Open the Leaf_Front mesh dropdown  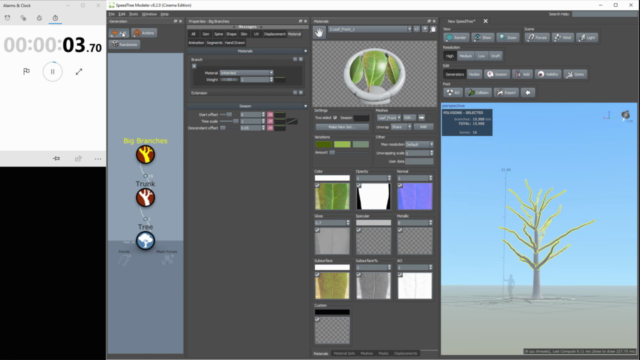pyautogui.click(x=389, y=118)
